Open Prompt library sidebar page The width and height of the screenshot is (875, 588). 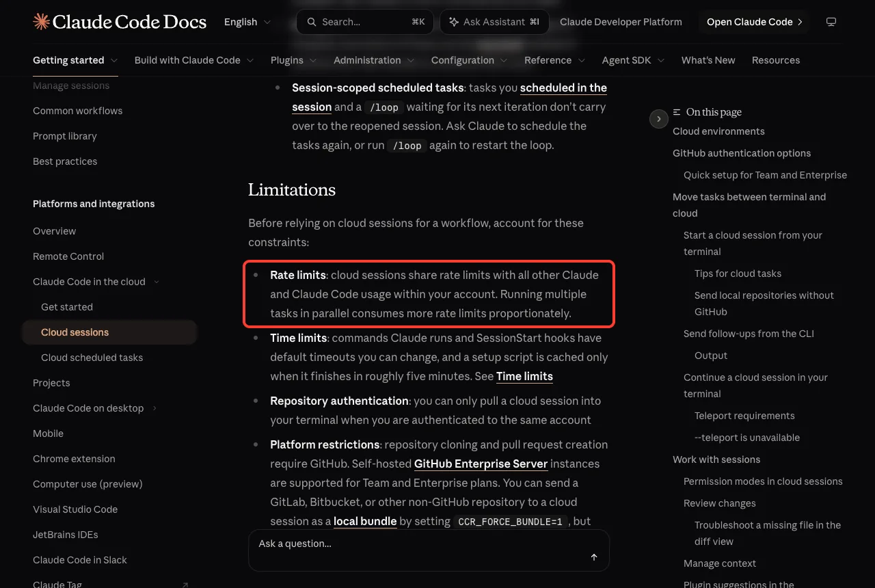click(x=65, y=136)
